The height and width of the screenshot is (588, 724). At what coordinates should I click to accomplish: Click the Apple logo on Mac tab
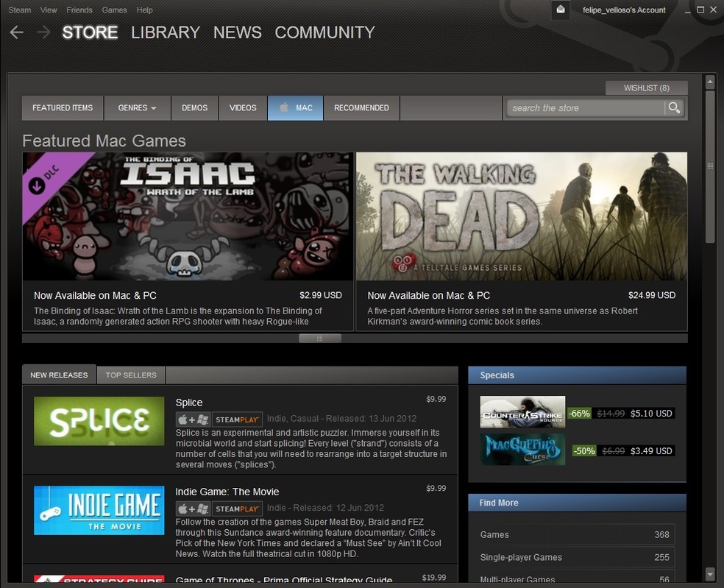(284, 107)
